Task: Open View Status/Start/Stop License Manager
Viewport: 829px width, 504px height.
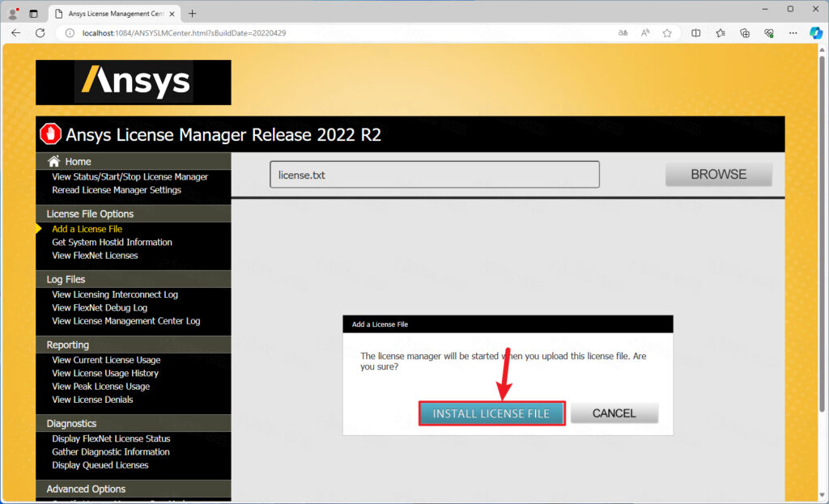Action: pos(130,177)
